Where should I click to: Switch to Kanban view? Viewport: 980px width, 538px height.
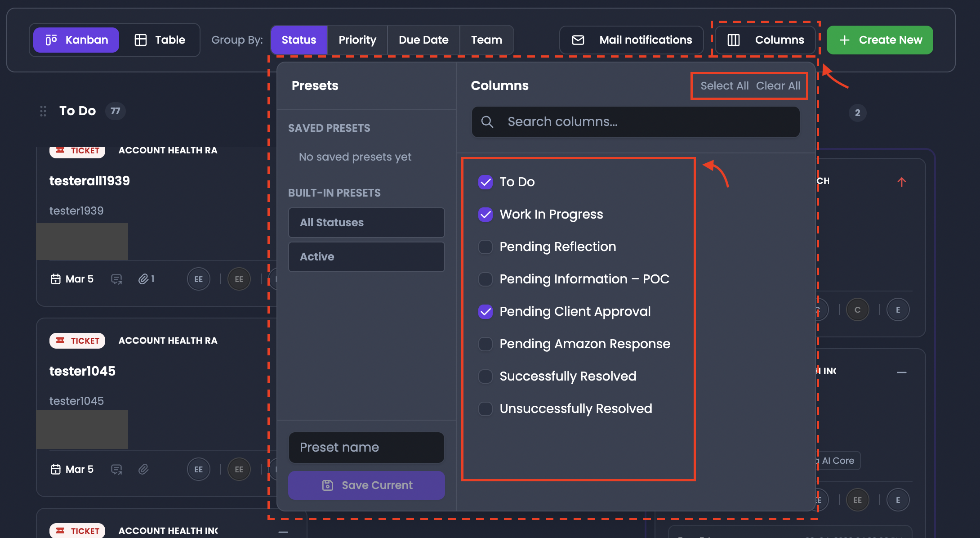[x=76, y=40]
